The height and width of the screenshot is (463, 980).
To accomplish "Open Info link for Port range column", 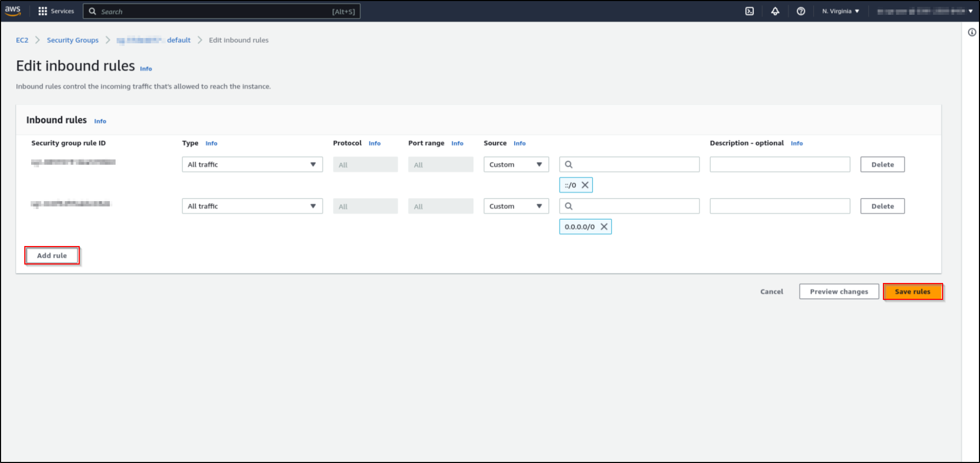I will coord(458,143).
